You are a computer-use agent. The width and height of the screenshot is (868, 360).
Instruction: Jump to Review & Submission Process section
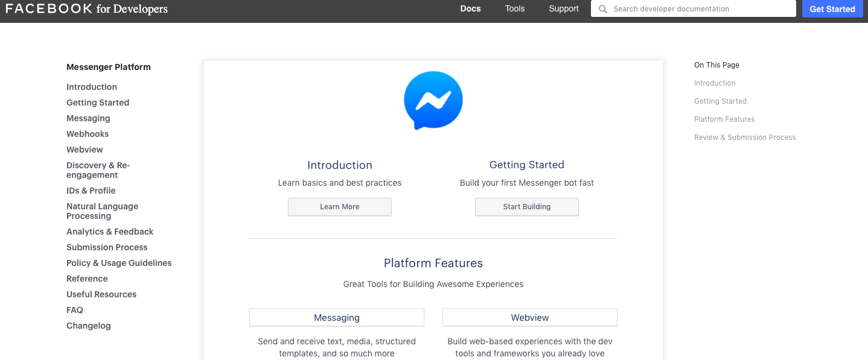(x=745, y=137)
